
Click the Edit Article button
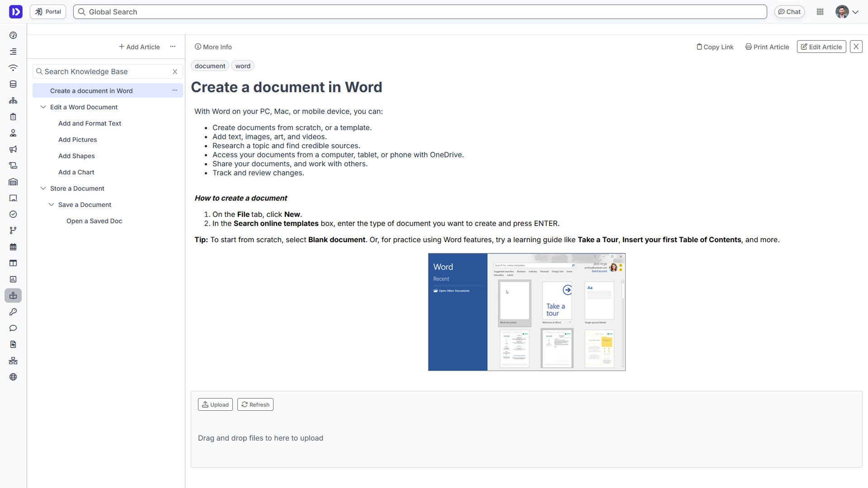tap(821, 47)
